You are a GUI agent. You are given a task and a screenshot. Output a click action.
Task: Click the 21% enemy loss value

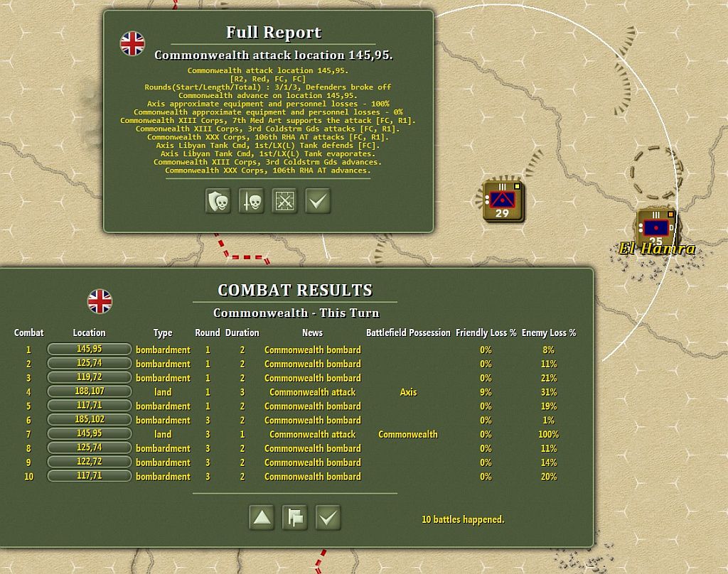click(x=549, y=378)
